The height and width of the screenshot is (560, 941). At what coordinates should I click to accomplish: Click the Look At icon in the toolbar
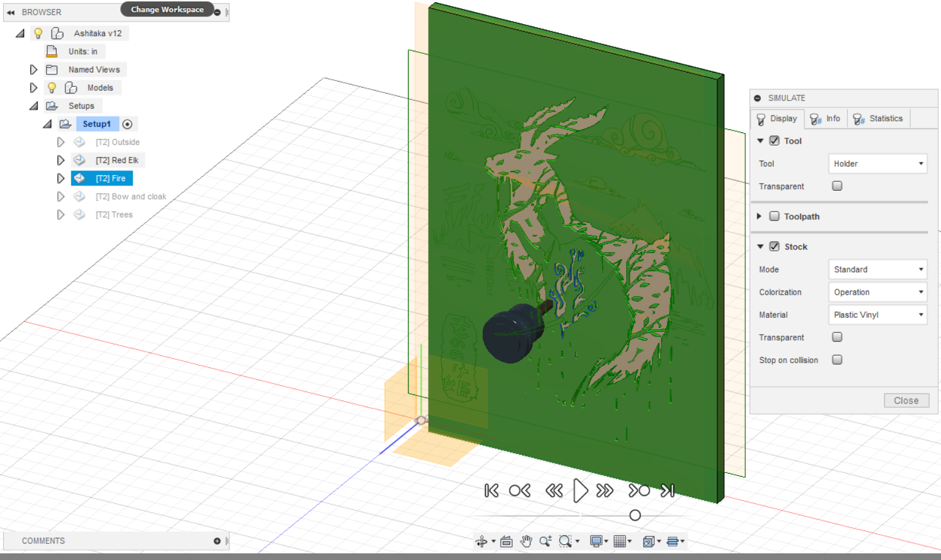pyautogui.click(x=506, y=541)
